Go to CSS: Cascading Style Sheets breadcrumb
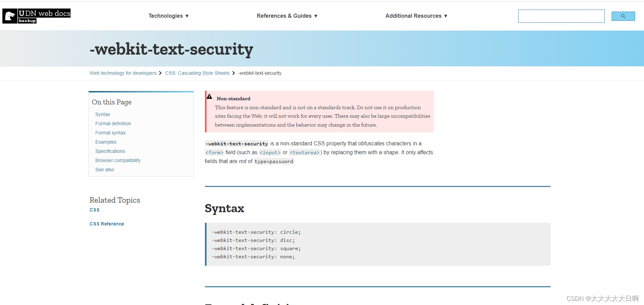644x305 pixels. click(x=197, y=73)
